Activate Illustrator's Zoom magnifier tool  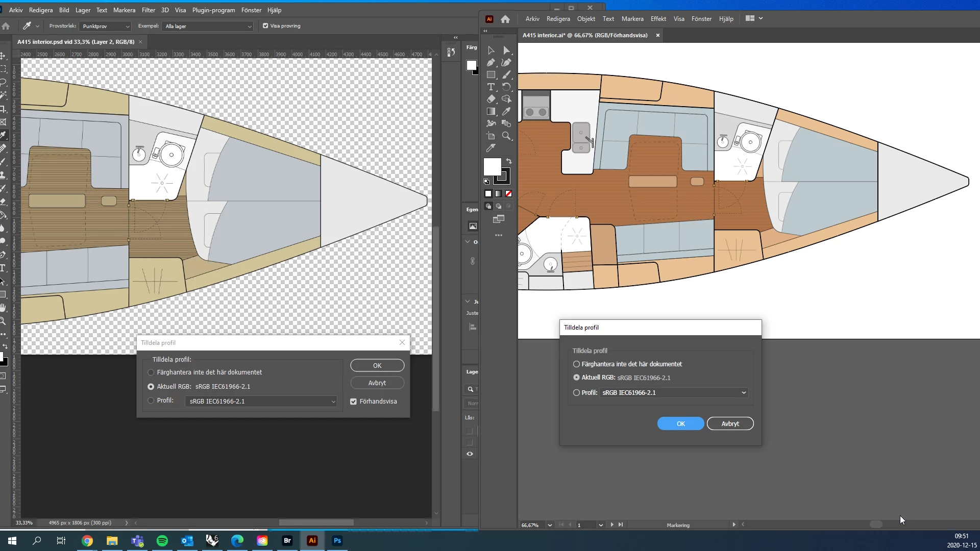[506, 136]
